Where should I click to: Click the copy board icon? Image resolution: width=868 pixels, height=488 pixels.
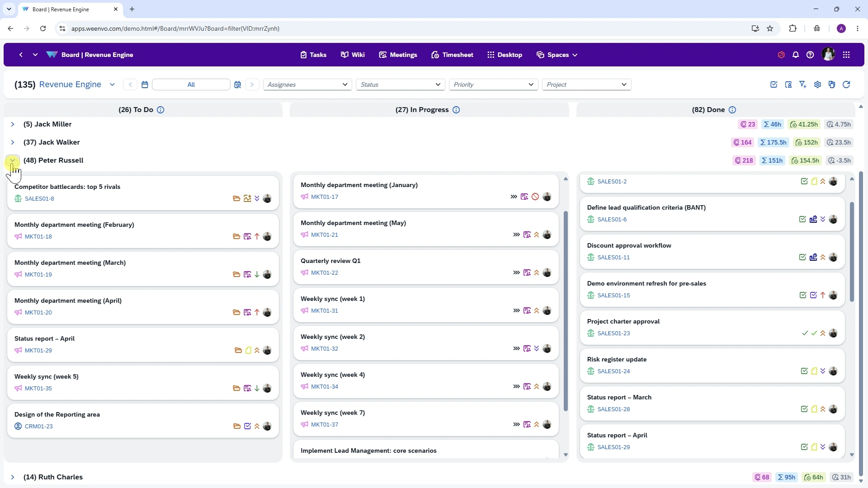(x=832, y=84)
